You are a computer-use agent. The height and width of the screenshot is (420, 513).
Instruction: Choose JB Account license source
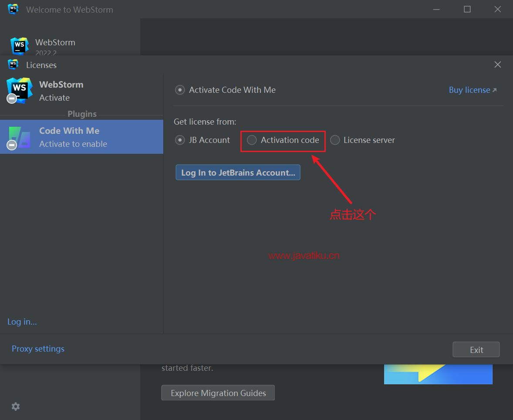202,140
